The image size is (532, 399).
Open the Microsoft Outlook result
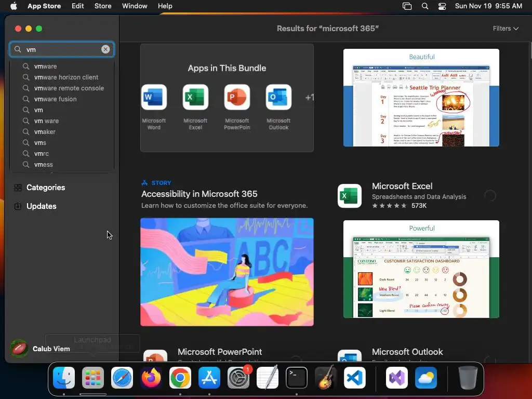click(x=407, y=352)
